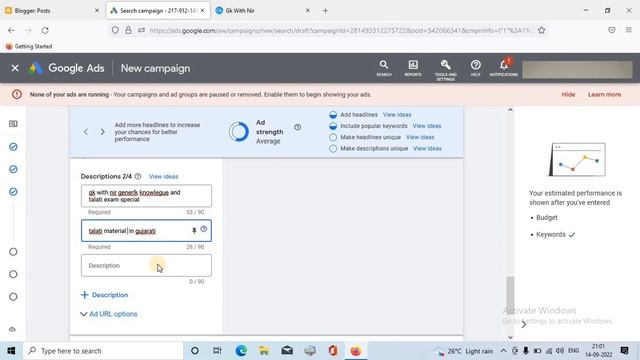Show next ad strength tip
This screenshot has height=360, width=640.
pos(102,132)
